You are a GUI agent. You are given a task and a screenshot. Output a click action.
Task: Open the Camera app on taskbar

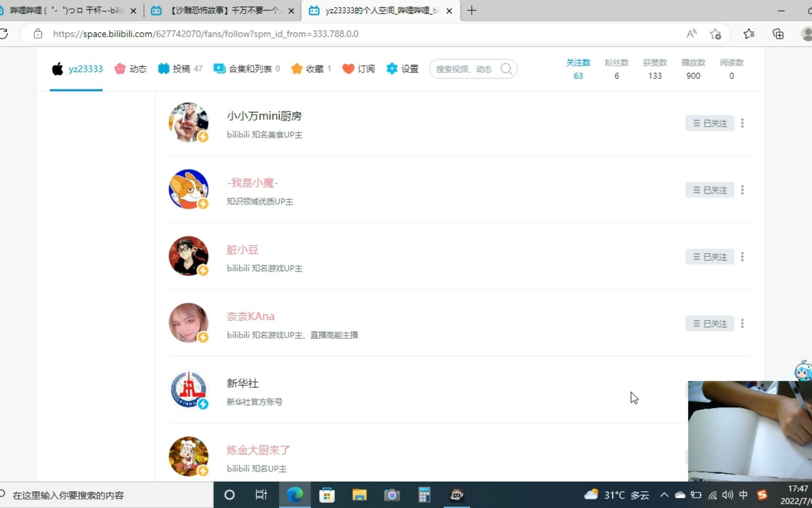391,495
